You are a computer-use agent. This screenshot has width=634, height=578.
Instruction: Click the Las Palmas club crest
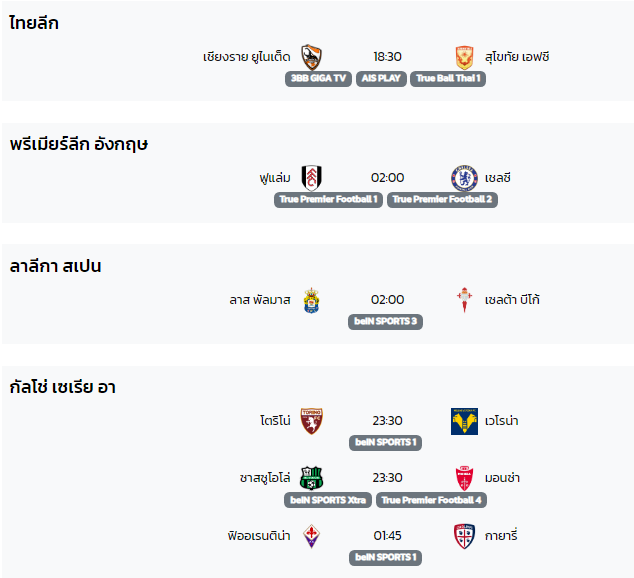click(311, 300)
